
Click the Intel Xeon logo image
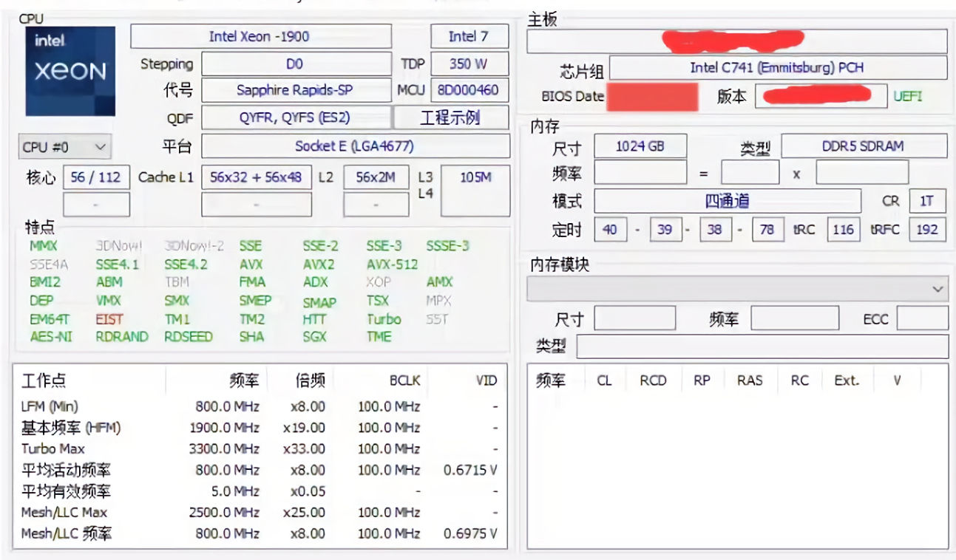(x=69, y=70)
